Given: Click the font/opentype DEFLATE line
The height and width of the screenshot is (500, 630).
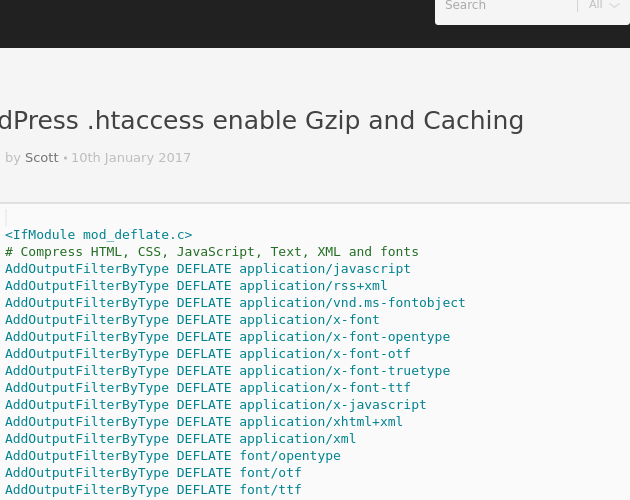Looking at the screenshot, I should pos(173,456).
